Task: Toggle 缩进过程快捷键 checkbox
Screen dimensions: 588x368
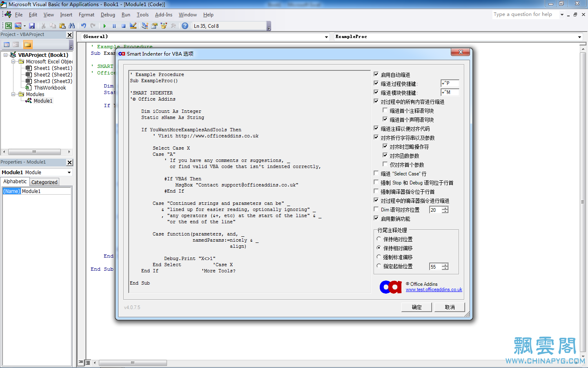Action: click(376, 83)
